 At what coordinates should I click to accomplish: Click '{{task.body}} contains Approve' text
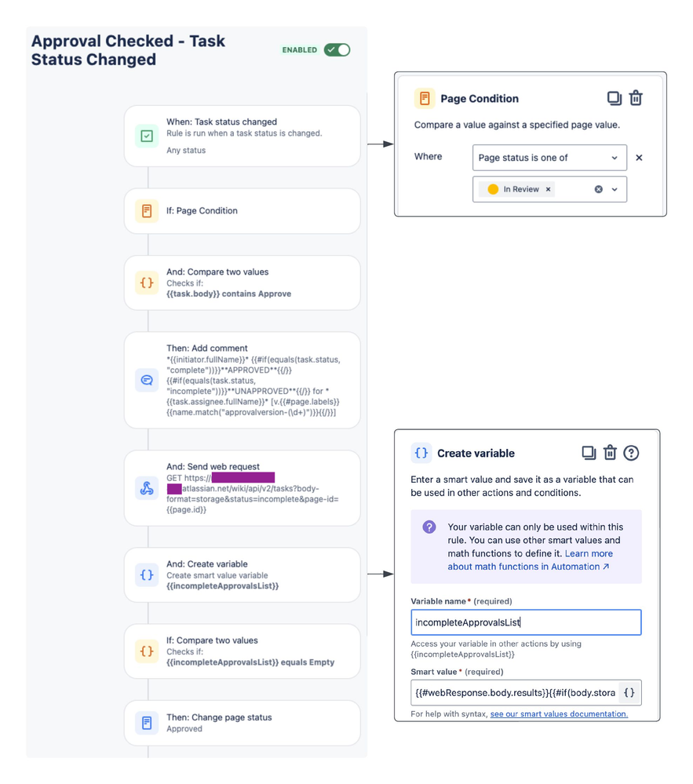[228, 294]
